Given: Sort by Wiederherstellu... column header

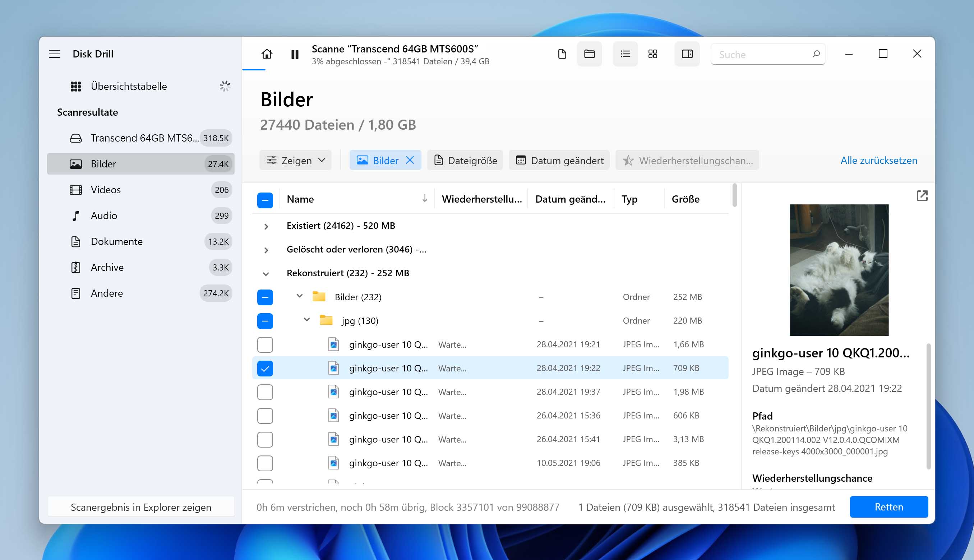Looking at the screenshot, I should [x=481, y=199].
